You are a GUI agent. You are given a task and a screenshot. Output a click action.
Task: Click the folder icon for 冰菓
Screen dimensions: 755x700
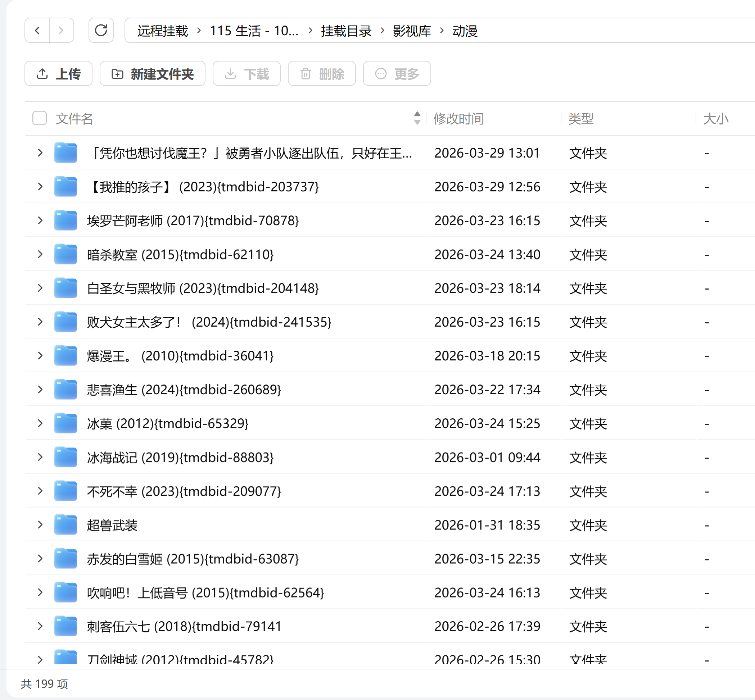point(65,423)
